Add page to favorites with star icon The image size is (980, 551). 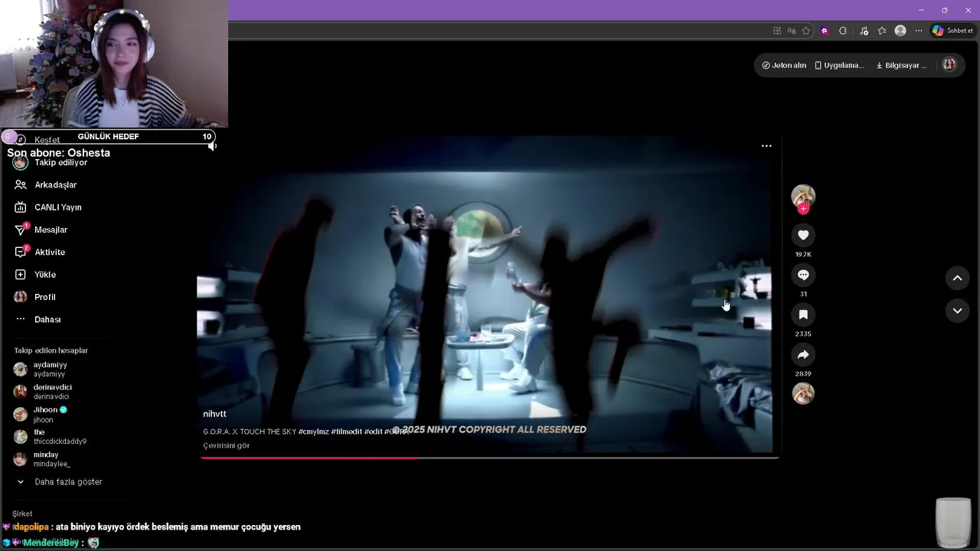[806, 31]
